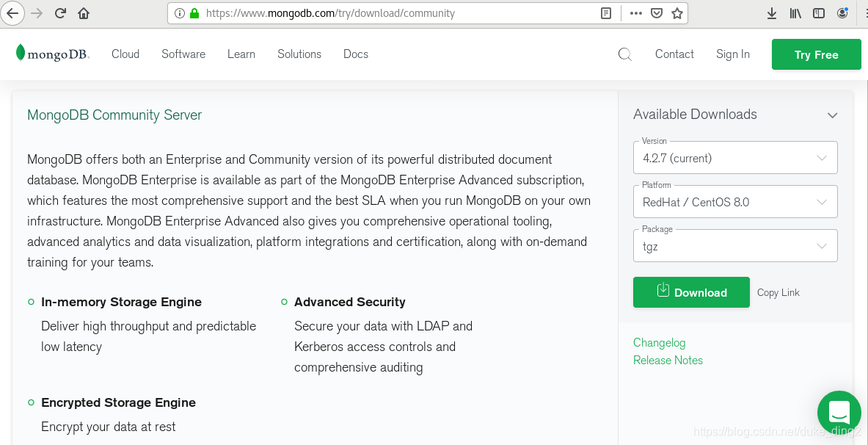Open the Docs menu
The height and width of the screenshot is (445, 868).
[356, 54]
